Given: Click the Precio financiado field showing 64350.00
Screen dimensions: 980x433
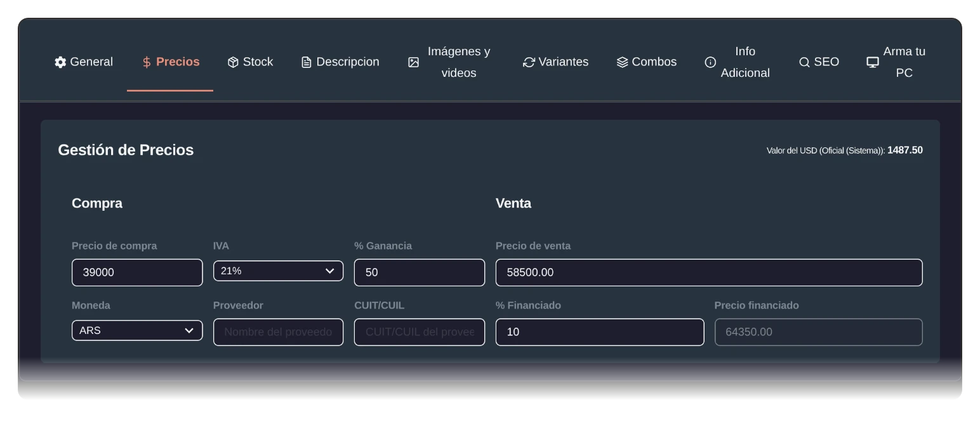Looking at the screenshot, I should pyautogui.click(x=818, y=332).
